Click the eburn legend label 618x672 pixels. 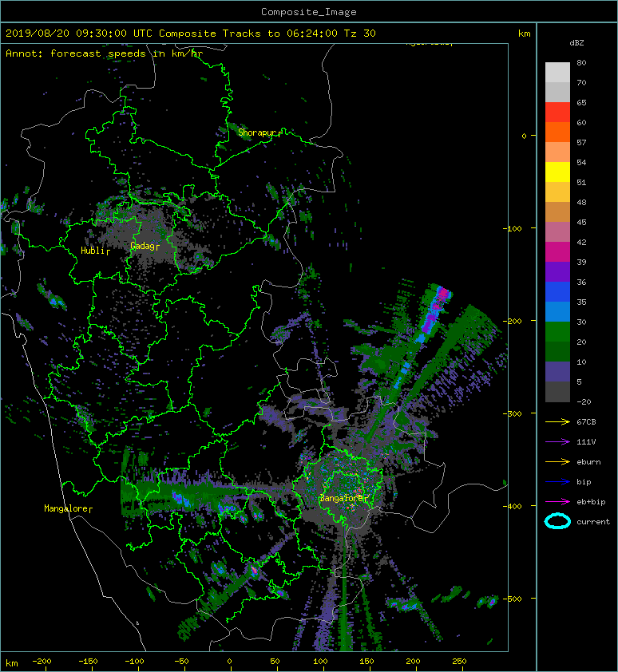[x=588, y=462]
